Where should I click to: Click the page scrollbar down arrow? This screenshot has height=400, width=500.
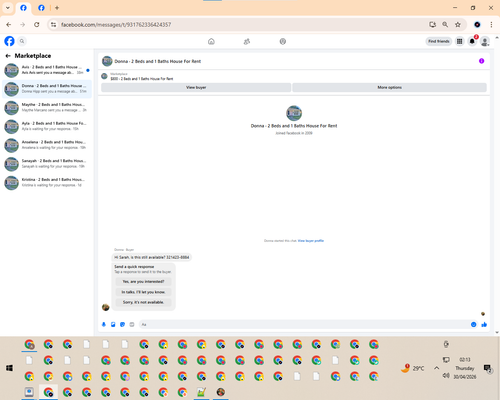coord(497,332)
